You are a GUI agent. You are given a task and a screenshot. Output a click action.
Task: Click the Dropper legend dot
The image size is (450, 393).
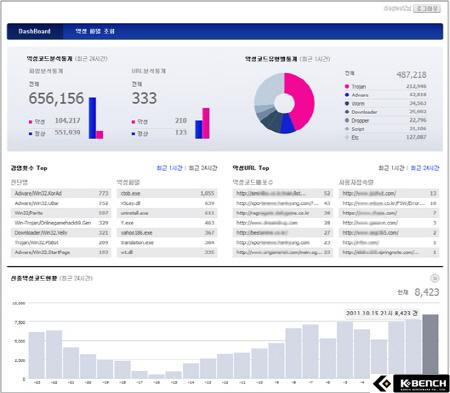point(347,120)
